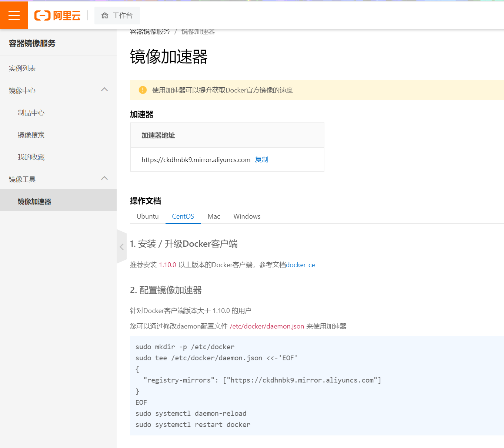This screenshot has width=504, height=448.
Task: Open 我的收藏 in the sidebar
Action: (31, 157)
